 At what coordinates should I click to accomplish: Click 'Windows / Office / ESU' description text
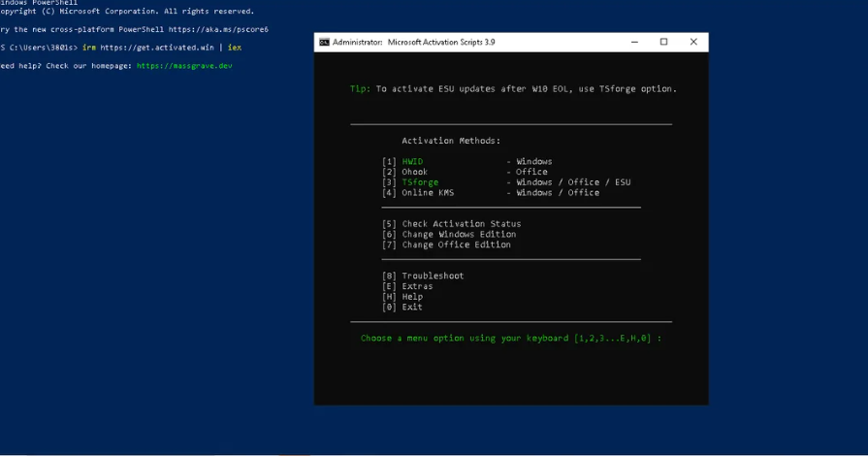tap(573, 182)
